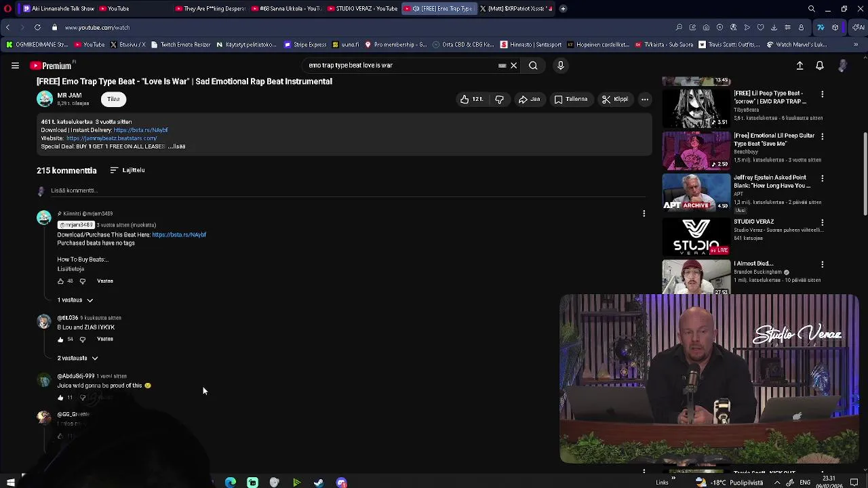Open the jammybeatz.beatstars.com website link

point(111,138)
